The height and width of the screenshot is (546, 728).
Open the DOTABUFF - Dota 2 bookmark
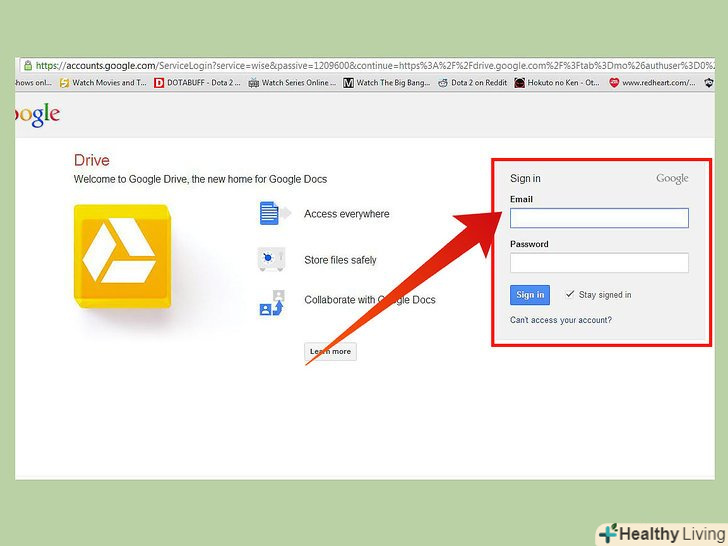(x=197, y=83)
